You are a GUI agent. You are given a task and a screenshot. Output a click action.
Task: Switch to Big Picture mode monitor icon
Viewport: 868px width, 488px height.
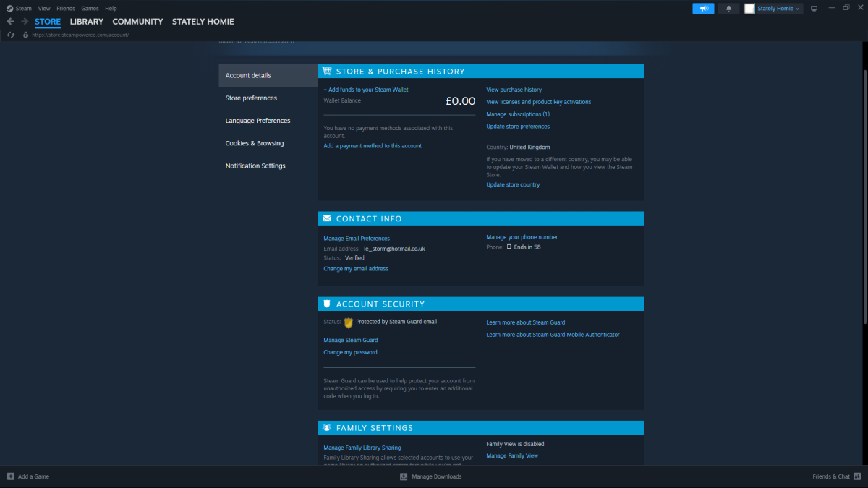tap(814, 9)
